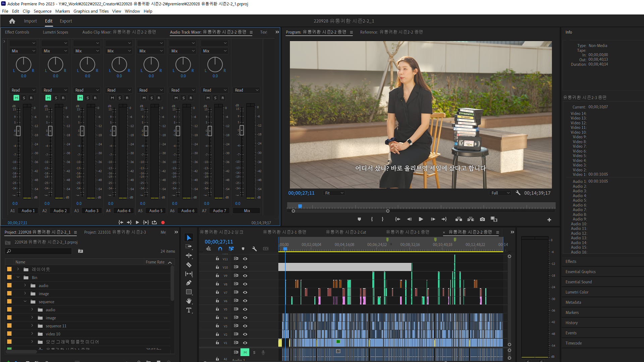The height and width of the screenshot is (362, 644).
Task: Select the Type tool
Action: click(x=189, y=310)
